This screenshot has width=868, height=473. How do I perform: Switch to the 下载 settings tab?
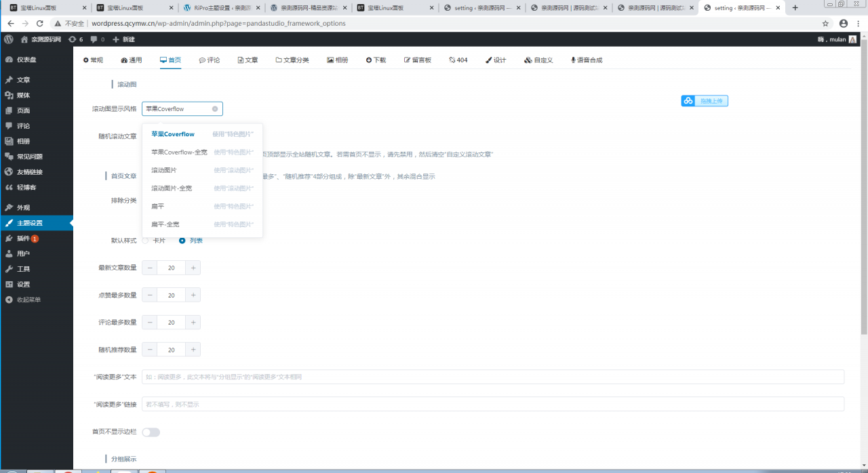click(x=376, y=60)
